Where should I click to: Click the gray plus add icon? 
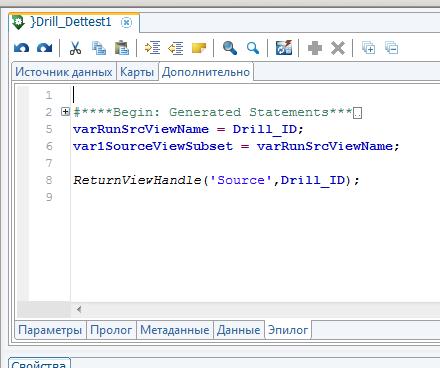pyautogui.click(x=315, y=48)
